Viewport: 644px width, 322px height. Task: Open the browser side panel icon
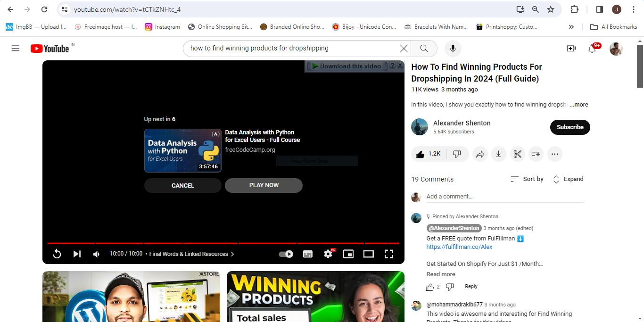600,9
